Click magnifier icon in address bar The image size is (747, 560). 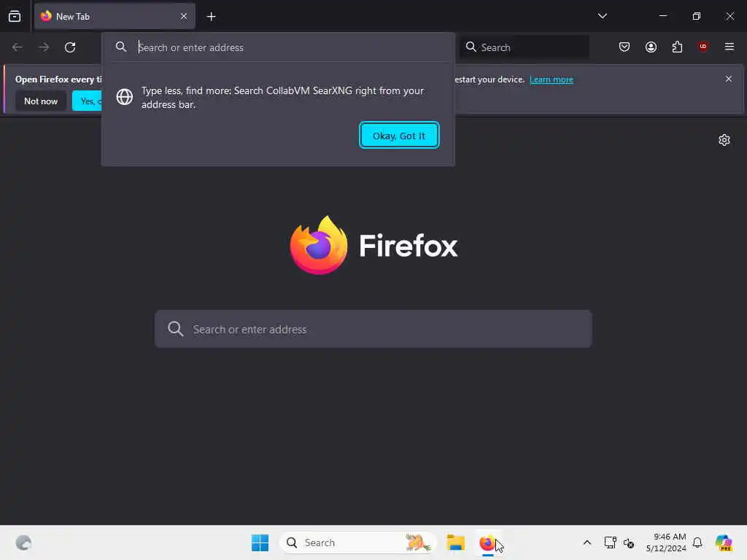click(121, 47)
